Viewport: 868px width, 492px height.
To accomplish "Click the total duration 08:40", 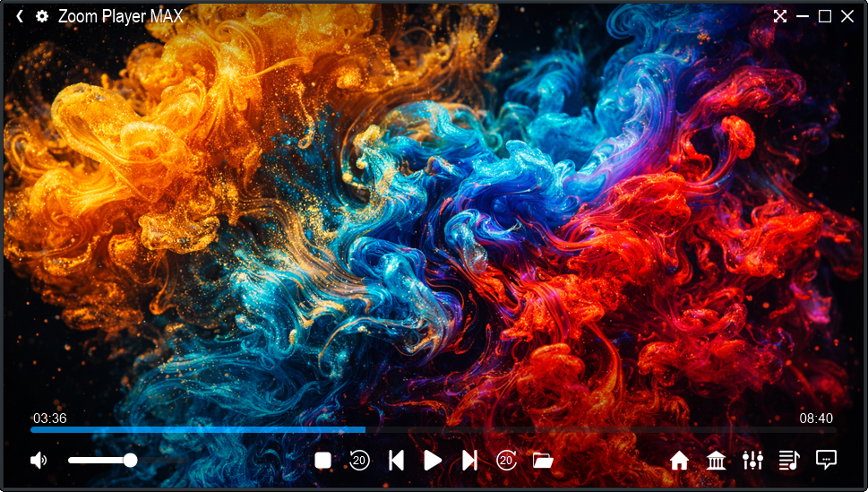I will 816,419.
